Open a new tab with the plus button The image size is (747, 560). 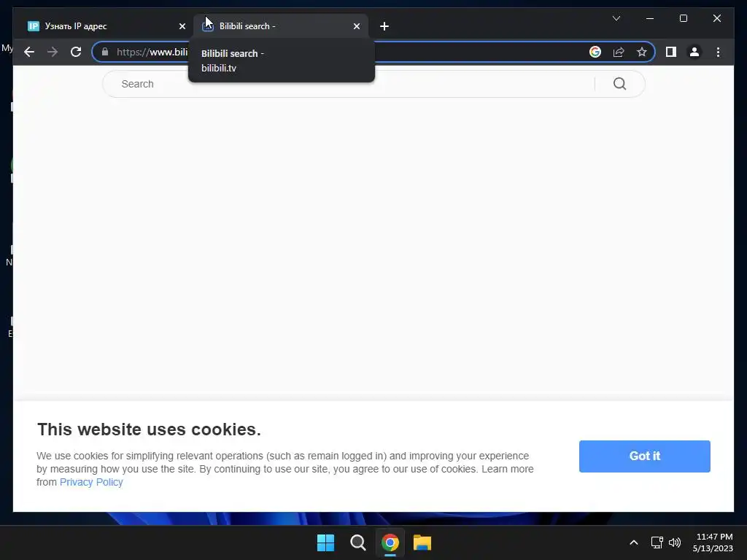point(384,26)
